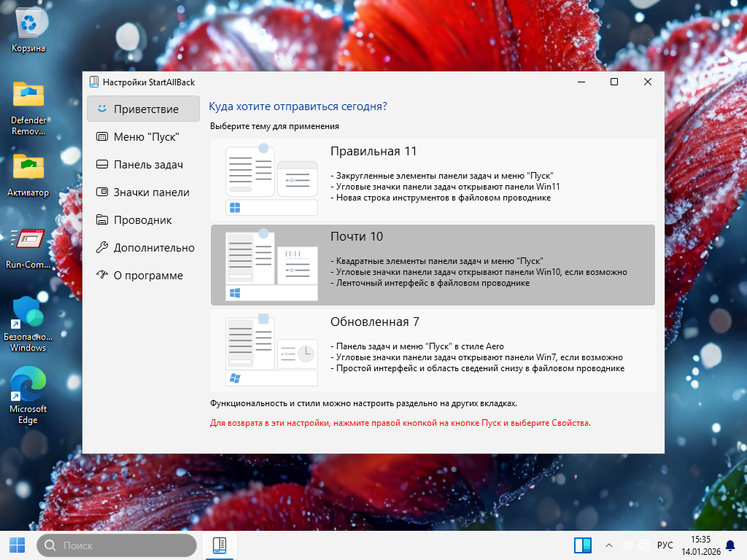Screen dimensions: 747x560
Task: Click the icon beside Значки панели
Action: pos(102,192)
